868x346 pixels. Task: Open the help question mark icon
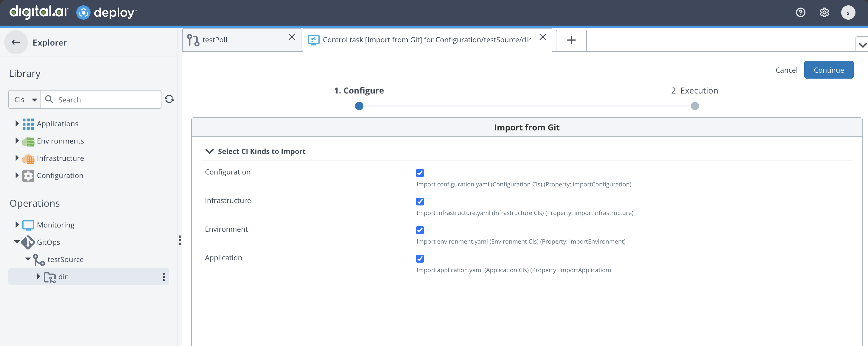801,13
